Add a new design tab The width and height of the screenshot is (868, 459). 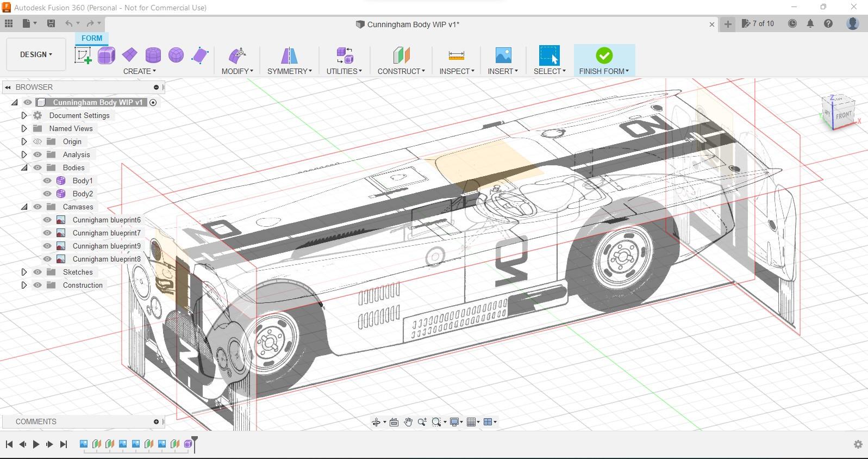[728, 24]
